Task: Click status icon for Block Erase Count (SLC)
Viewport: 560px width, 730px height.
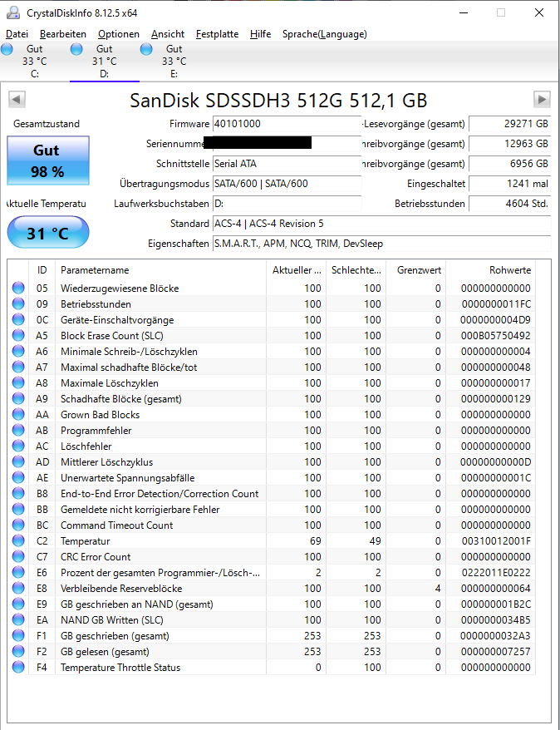Action: coord(18,336)
